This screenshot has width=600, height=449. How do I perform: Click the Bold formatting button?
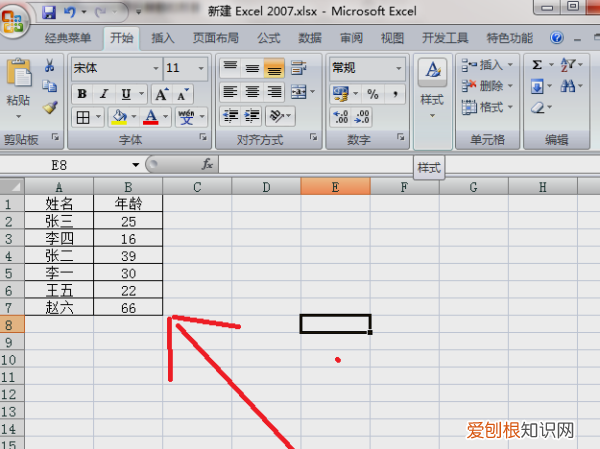pos(82,94)
